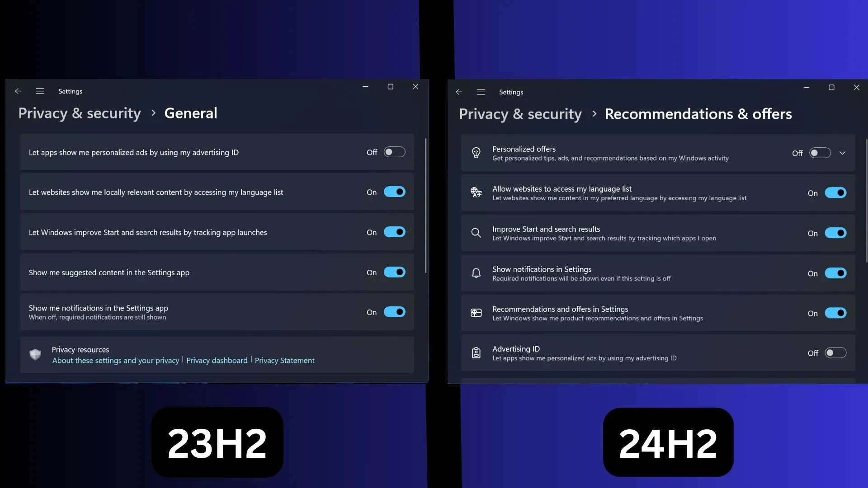
Task: Click the Personalized offers settings icon
Action: pyautogui.click(x=476, y=153)
